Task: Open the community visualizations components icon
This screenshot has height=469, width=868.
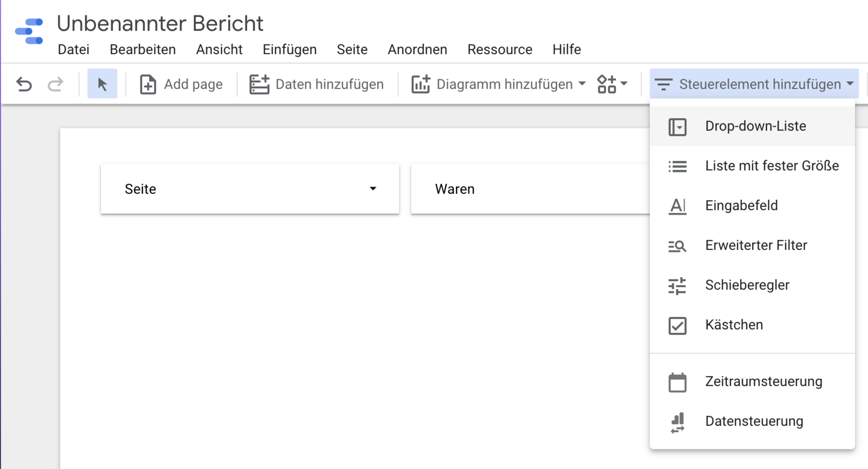Action: (612, 84)
